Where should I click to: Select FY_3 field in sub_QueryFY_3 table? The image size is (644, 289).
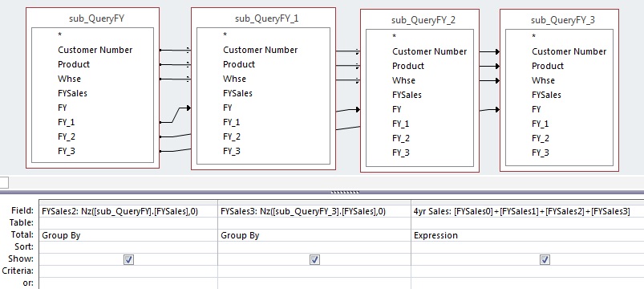point(540,153)
